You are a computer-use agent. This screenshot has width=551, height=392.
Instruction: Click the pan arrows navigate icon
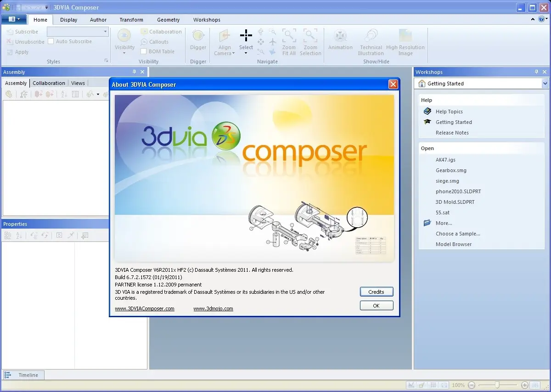click(x=260, y=42)
